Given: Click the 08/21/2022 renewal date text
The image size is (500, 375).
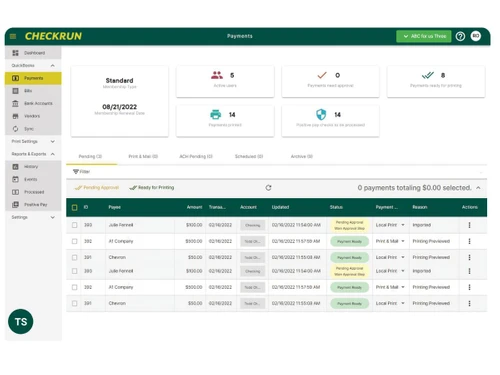Looking at the screenshot, I should click(120, 107).
